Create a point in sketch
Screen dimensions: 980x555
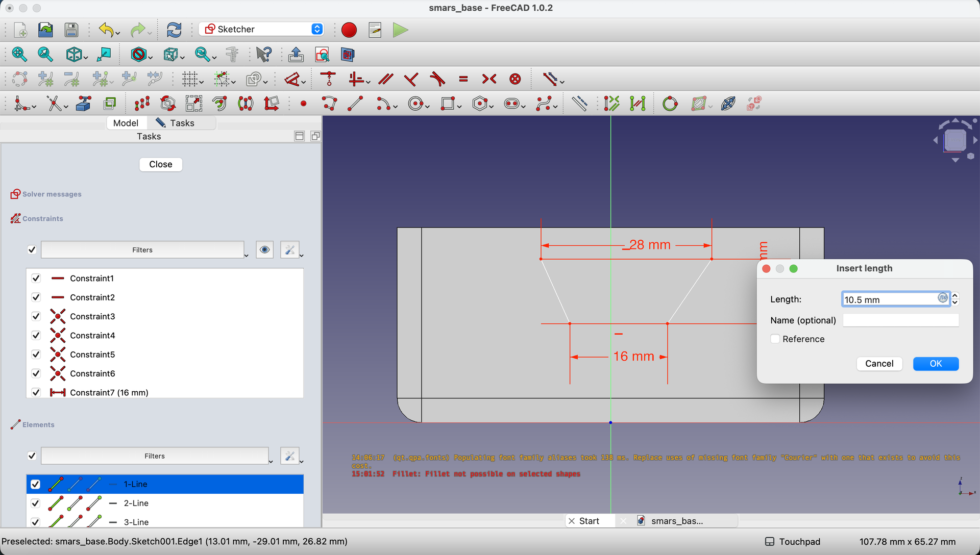coord(304,104)
